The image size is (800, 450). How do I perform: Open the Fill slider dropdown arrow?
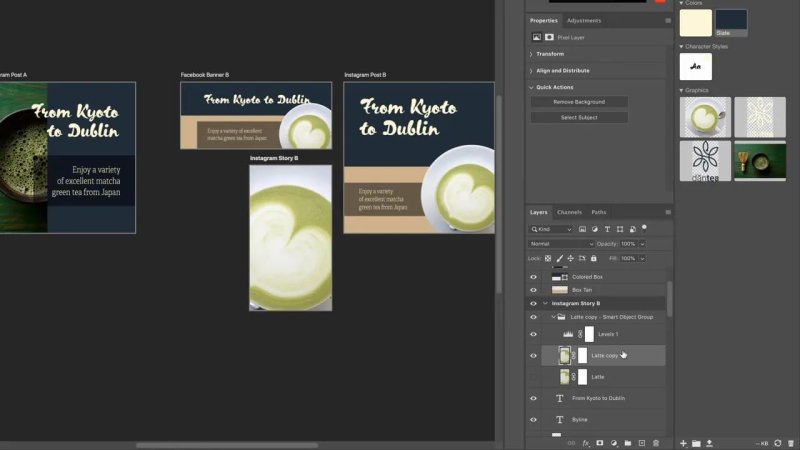point(642,259)
